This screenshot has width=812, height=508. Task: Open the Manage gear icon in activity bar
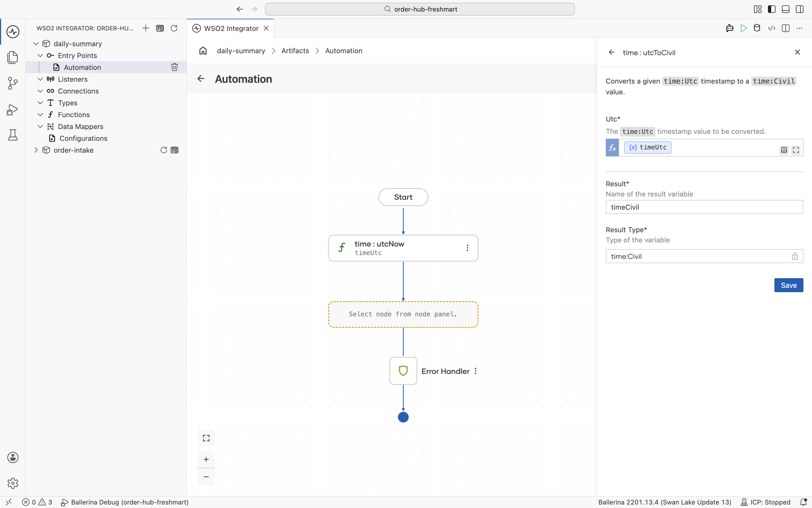[13, 483]
